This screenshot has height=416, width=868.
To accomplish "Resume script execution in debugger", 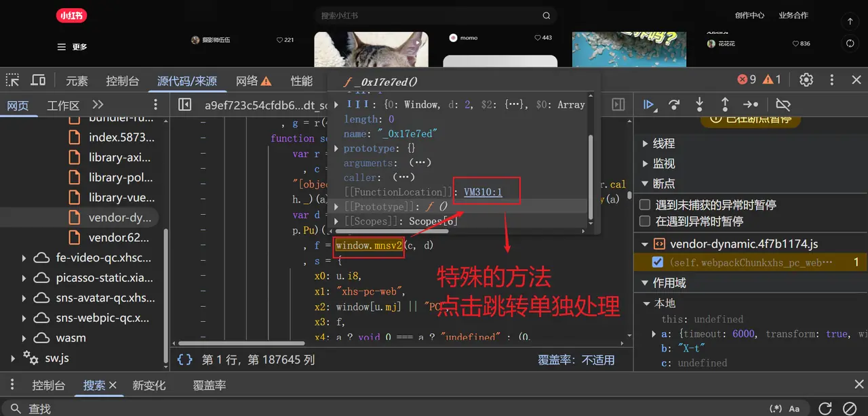I will point(649,104).
